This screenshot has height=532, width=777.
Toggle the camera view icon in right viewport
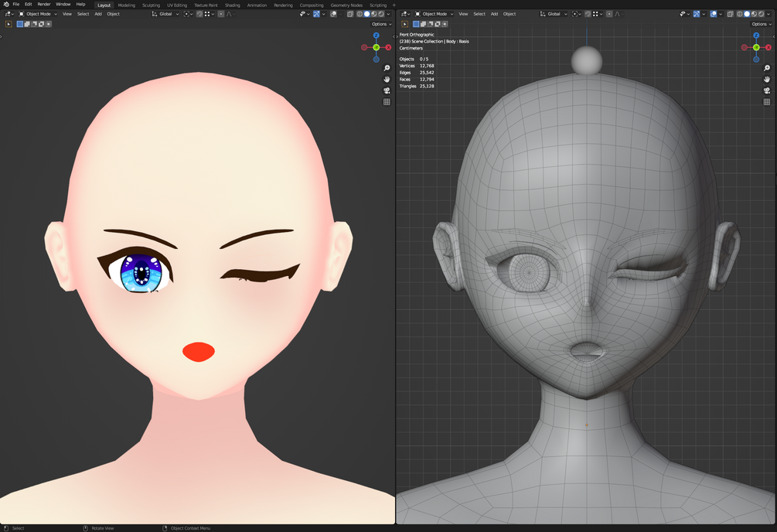pos(765,90)
